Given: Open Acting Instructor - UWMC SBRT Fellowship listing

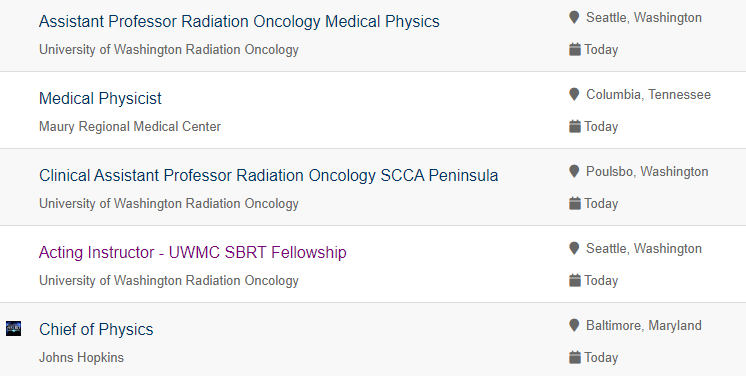Looking at the screenshot, I should 193,252.
